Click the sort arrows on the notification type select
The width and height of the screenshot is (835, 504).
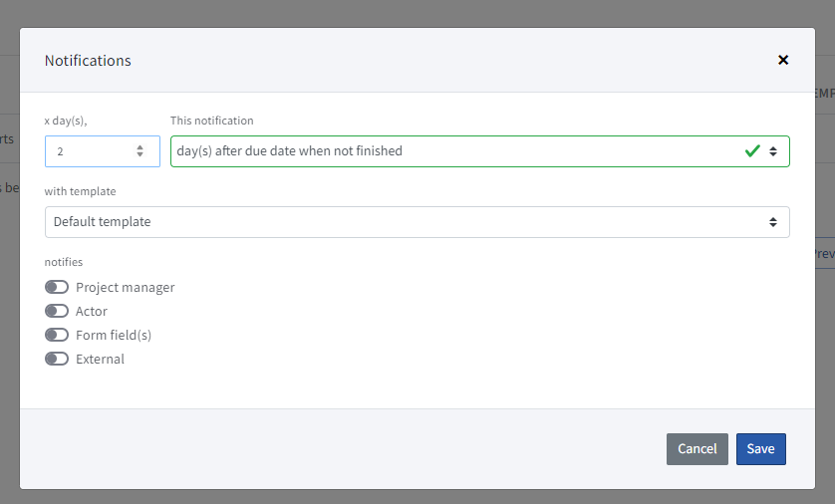pyautogui.click(x=773, y=151)
